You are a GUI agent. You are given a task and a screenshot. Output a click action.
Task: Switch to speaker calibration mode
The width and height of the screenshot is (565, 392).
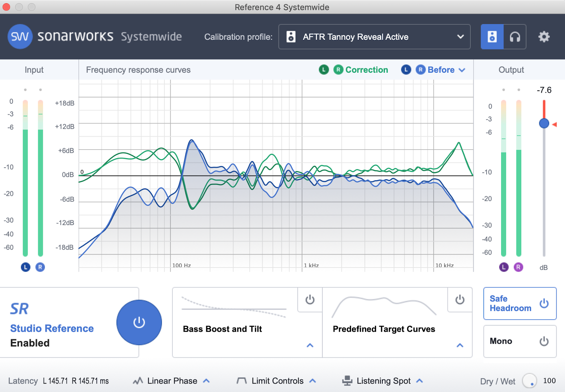(x=492, y=37)
